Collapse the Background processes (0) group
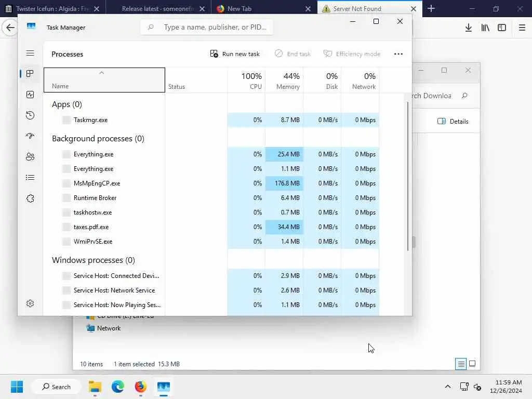532x399 pixels. pyautogui.click(x=98, y=139)
